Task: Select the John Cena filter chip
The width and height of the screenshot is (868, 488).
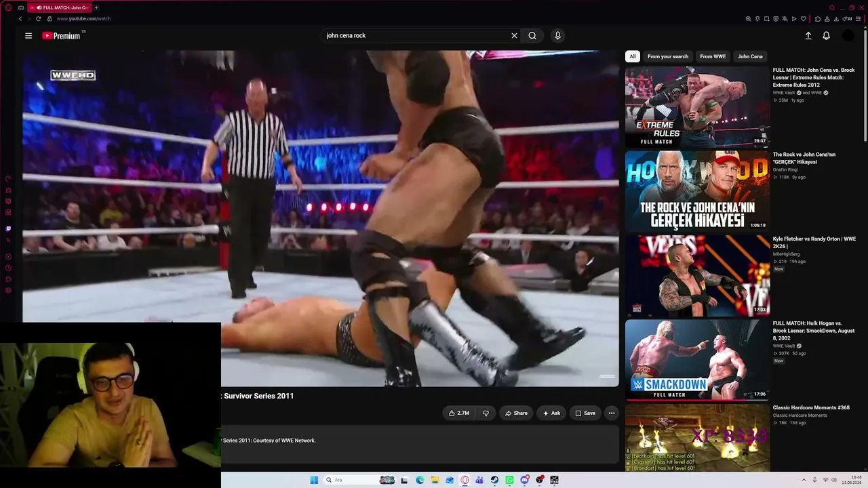Action: [750, 56]
